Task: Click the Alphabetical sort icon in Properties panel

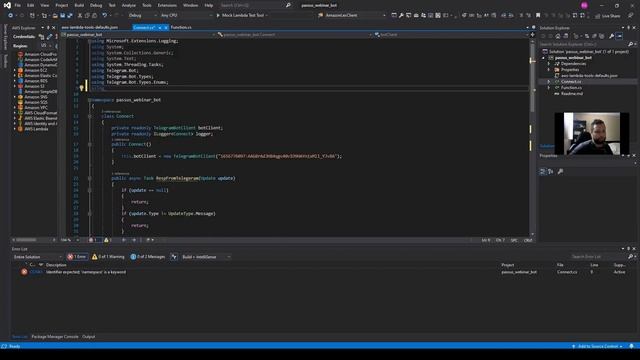Action: pyautogui.click(x=551, y=171)
